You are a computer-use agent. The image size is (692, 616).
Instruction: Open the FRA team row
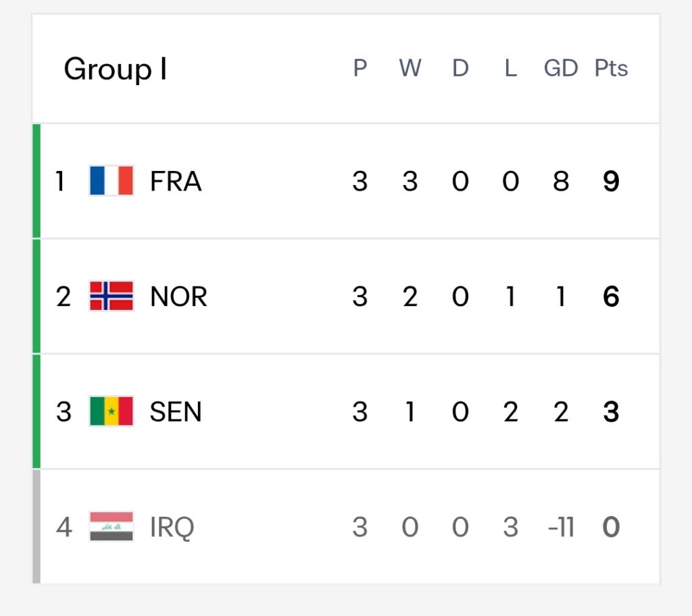(x=346, y=181)
